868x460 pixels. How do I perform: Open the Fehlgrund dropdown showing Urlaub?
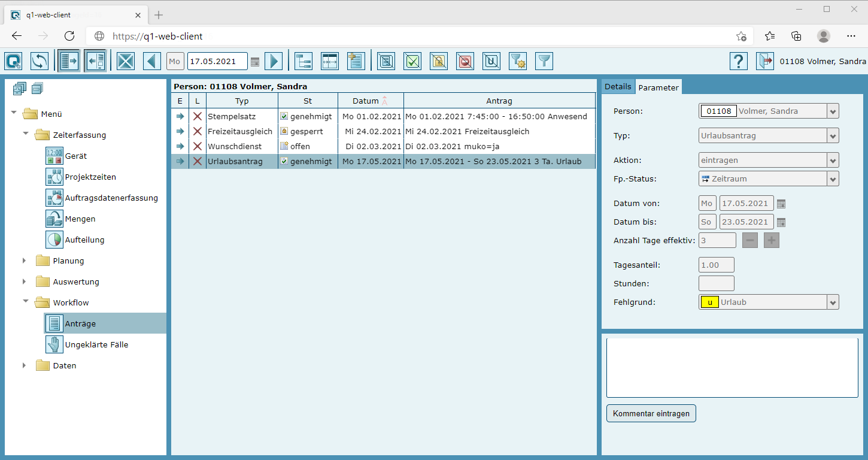pyautogui.click(x=833, y=302)
